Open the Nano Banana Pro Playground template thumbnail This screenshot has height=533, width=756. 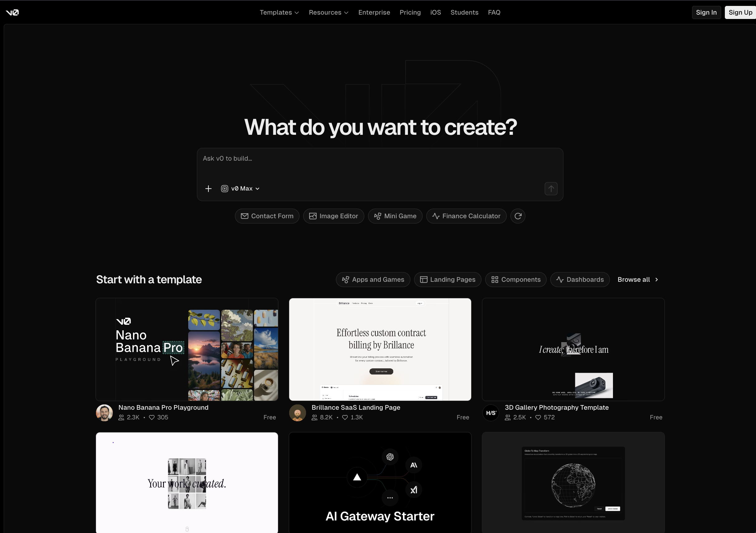pyautogui.click(x=187, y=349)
